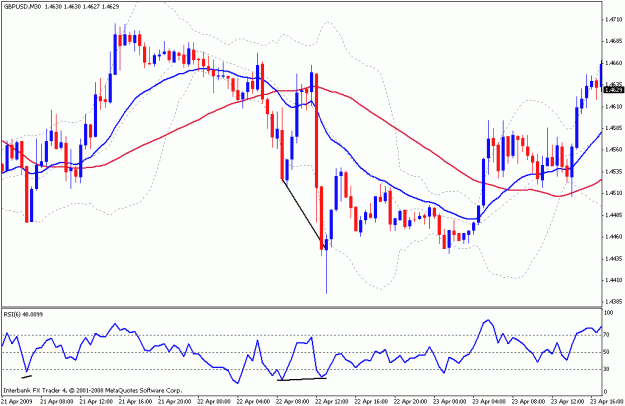Click the 1.4710 price axis label
The image size is (625, 406).
pos(614,19)
